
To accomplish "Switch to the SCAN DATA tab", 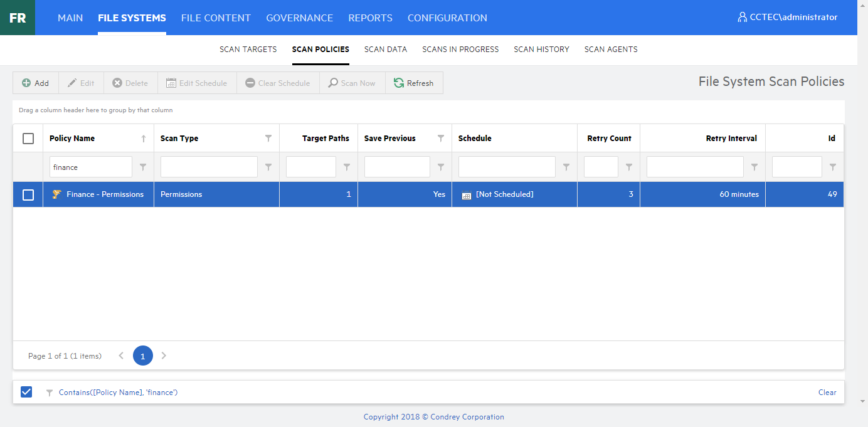I will tap(386, 49).
